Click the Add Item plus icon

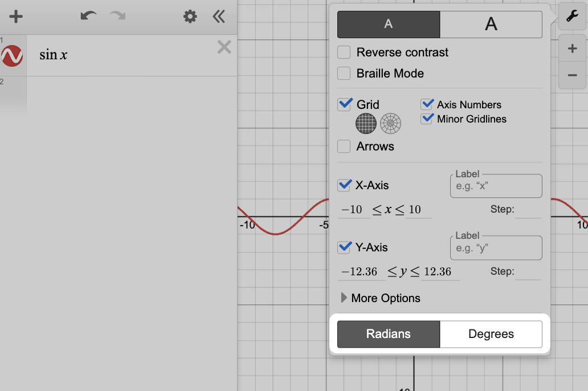16,17
